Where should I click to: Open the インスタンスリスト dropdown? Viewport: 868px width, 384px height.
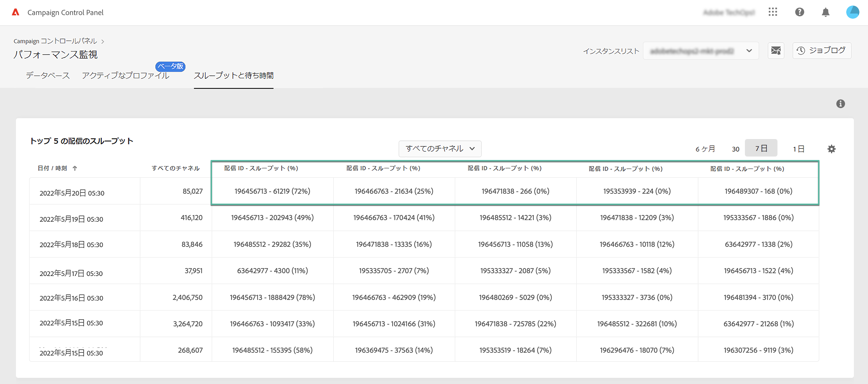coord(700,51)
